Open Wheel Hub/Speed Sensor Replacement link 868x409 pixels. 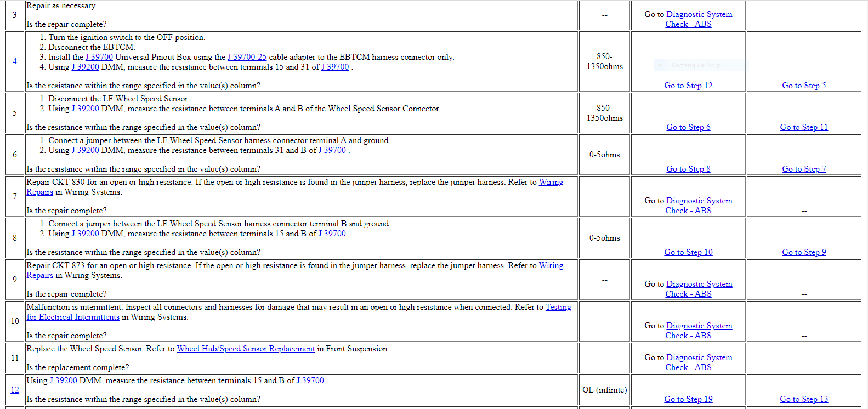coord(246,349)
